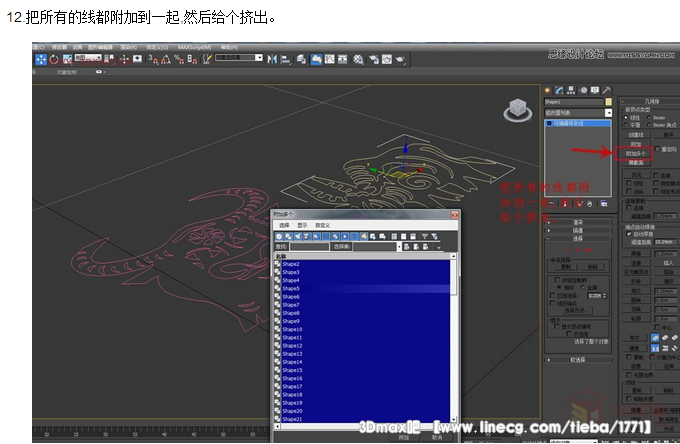This screenshot has height=444, width=680.
Task: Open the 显示 menu in Attach Multiple dialog
Action: (302, 225)
